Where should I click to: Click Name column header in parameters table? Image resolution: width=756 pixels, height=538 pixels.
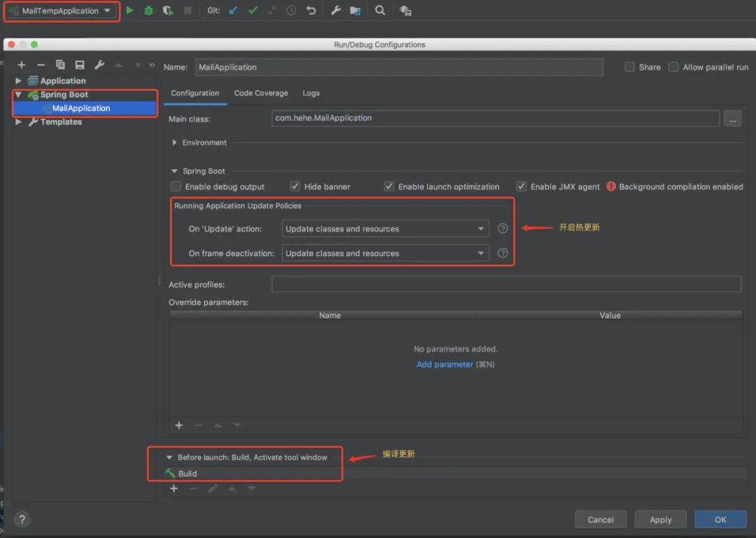(330, 315)
